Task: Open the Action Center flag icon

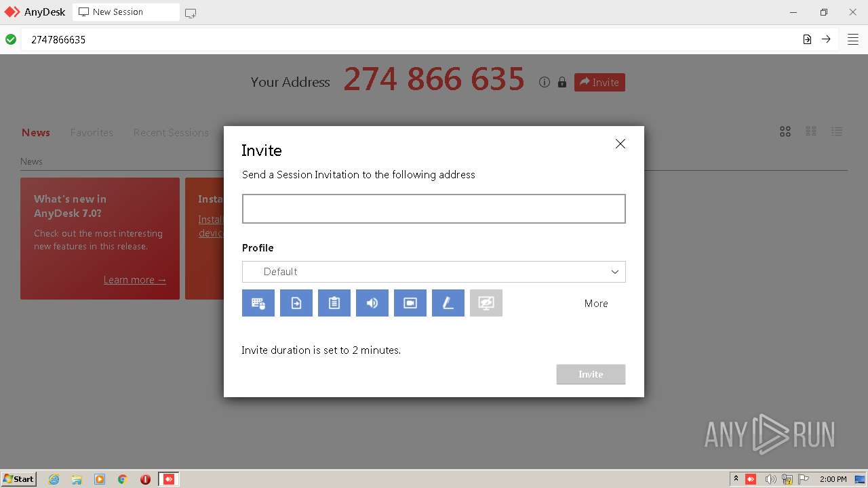Action: (804, 479)
